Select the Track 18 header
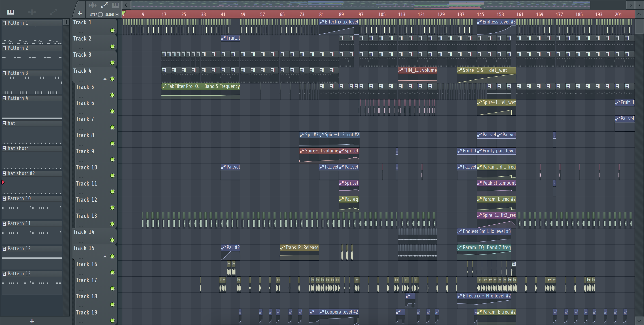Screen dimensions: 644x325 click(x=96, y=300)
